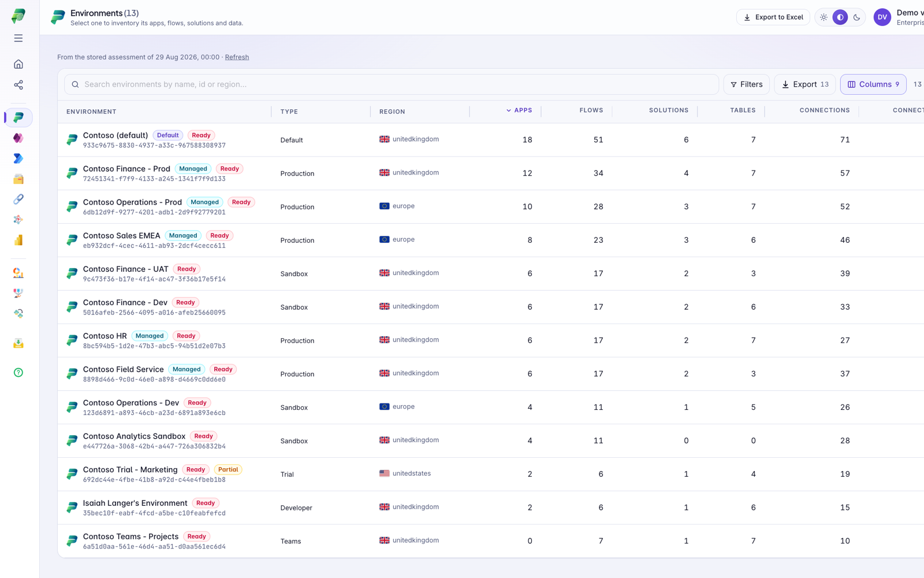Select the Power Platform environments sidebar icon

click(x=18, y=117)
